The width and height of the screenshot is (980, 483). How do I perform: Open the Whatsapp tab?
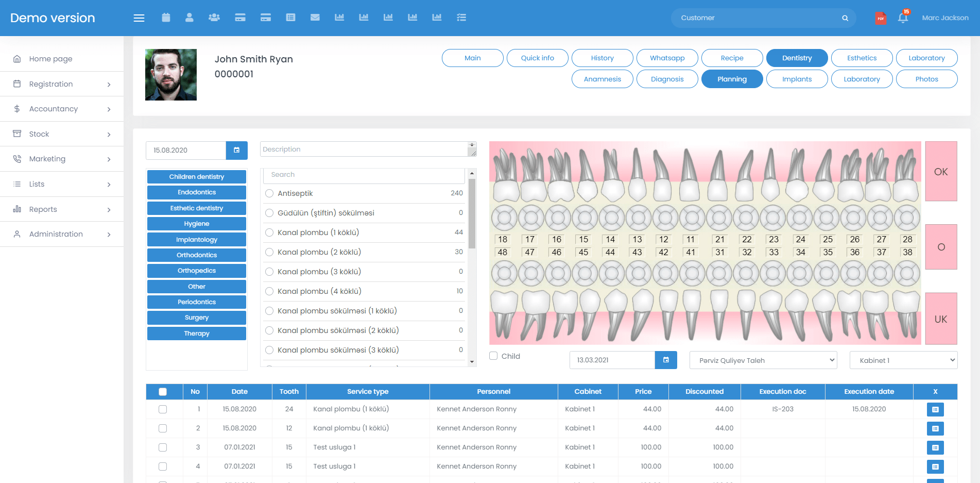(667, 58)
